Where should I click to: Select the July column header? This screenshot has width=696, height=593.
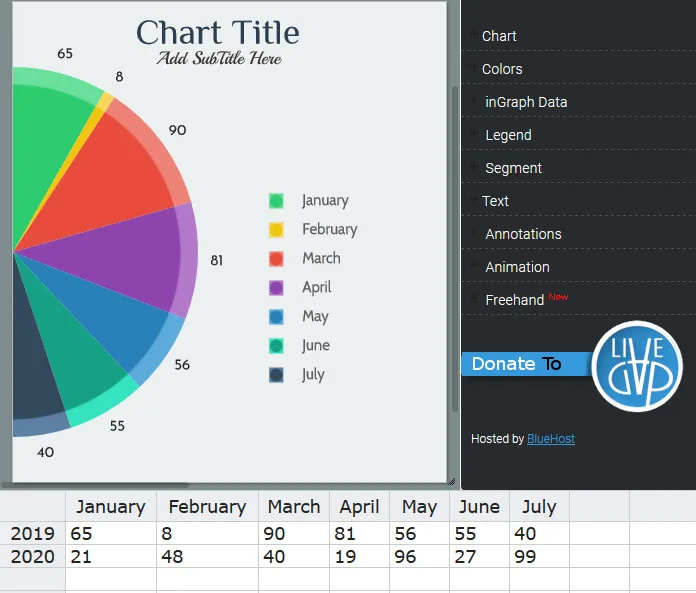[539, 506]
